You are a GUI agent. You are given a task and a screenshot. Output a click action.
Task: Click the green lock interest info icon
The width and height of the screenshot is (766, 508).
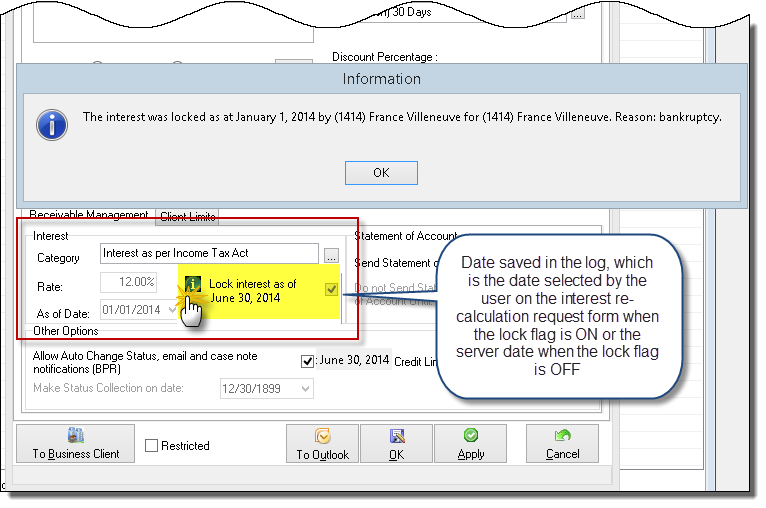point(193,284)
